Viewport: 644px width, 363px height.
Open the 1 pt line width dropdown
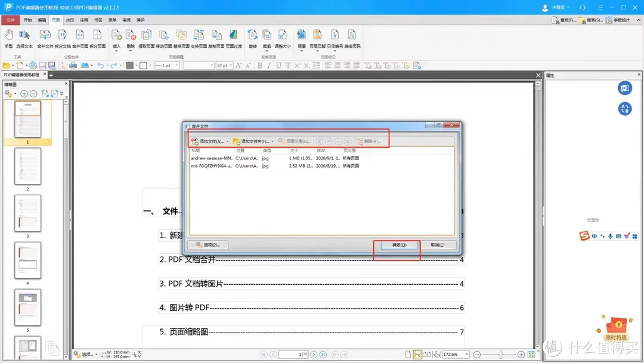pos(177,65)
